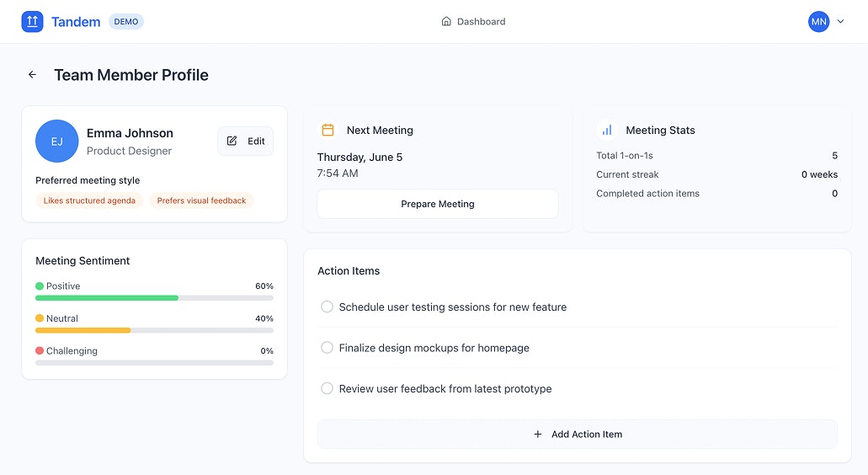The width and height of the screenshot is (868, 475).
Task: Click the Dashboard home icon
Action: coord(446,22)
